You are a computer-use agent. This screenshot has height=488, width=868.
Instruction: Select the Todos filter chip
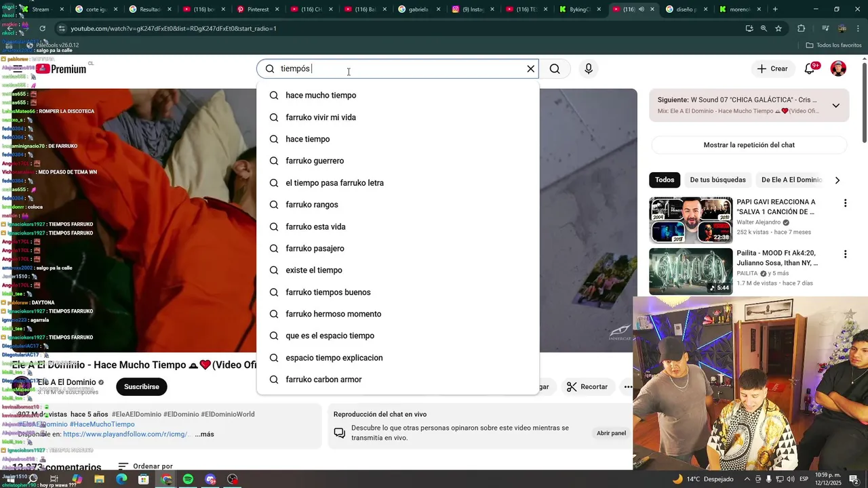[x=665, y=180]
